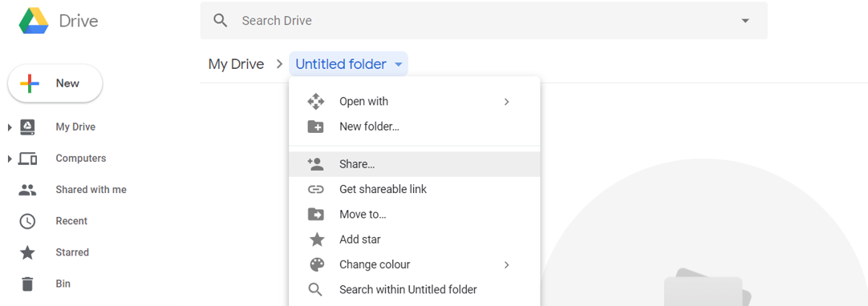Expand Open with submenu arrow
Image resolution: width=868 pixels, height=306 pixels.
pyautogui.click(x=506, y=102)
